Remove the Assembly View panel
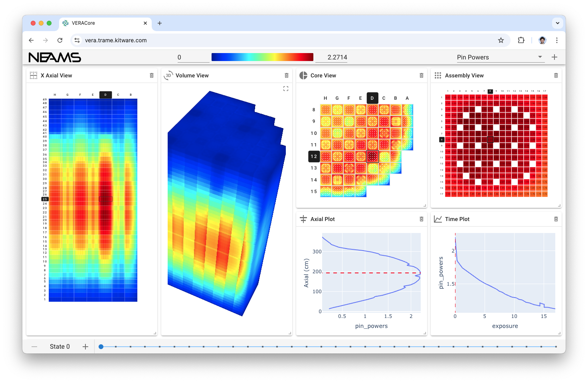The width and height of the screenshot is (588, 383). coord(556,75)
